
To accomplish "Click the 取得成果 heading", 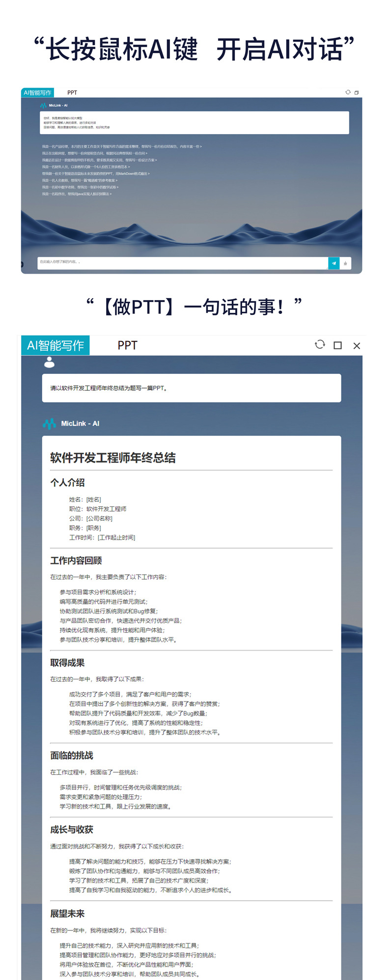I will click(x=67, y=663).
